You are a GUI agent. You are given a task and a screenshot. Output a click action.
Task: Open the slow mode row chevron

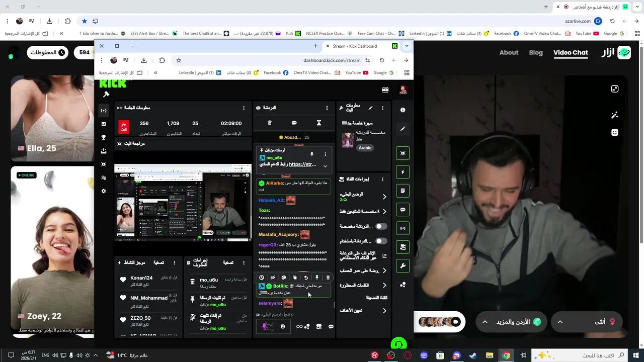(384, 197)
